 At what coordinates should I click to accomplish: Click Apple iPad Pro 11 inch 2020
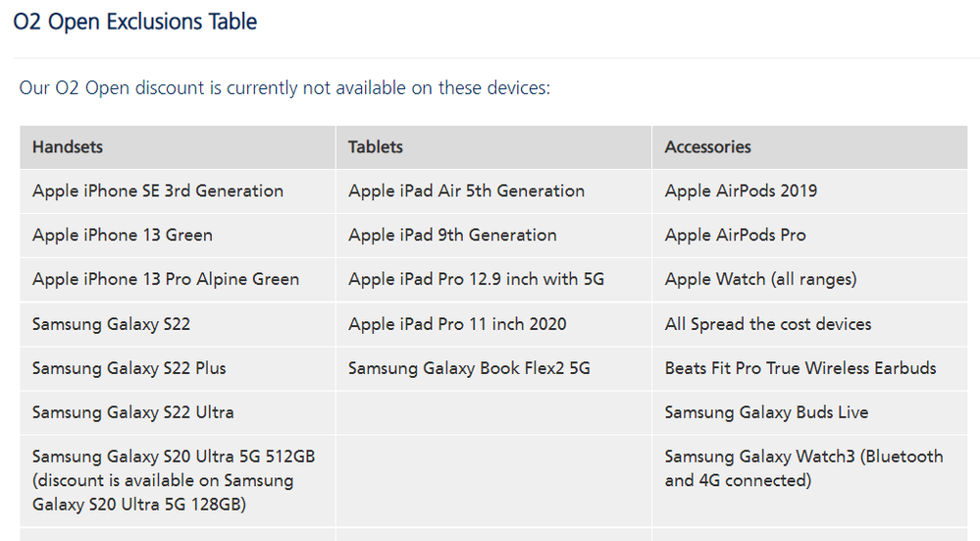(457, 324)
